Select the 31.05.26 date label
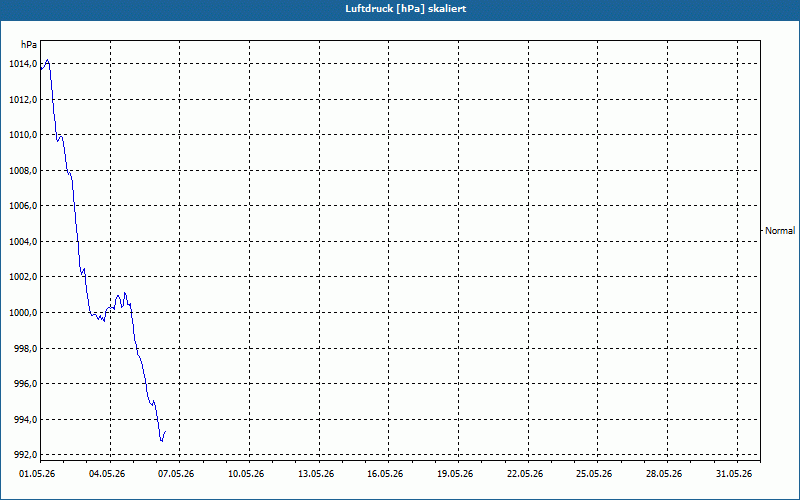800x500 pixels. pyautogui.click(x=734, y=474)
